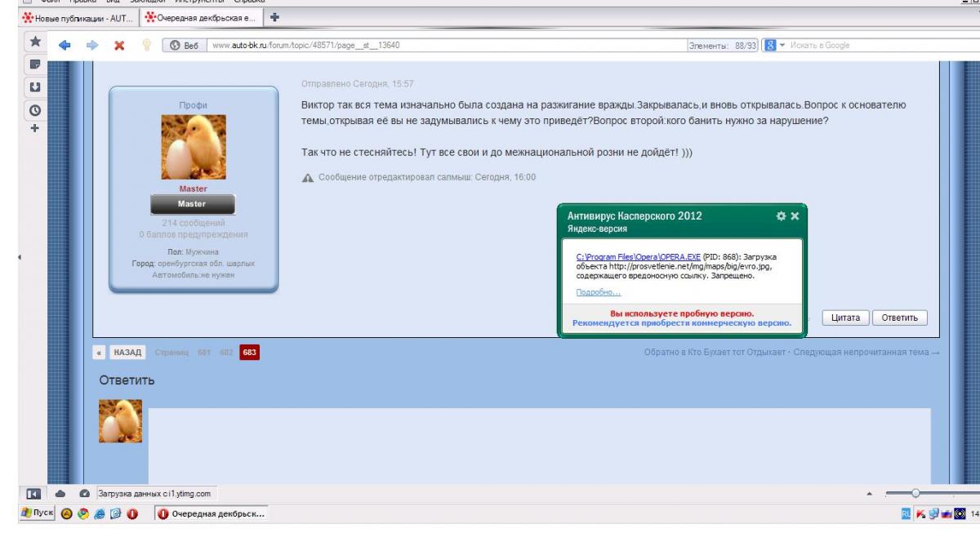Toggle the Opera panel sidebar button

click(35, 494)
